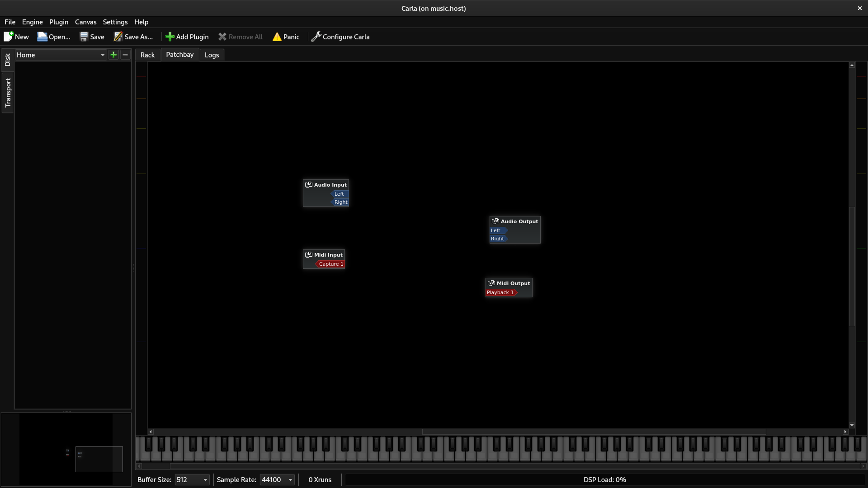
Task: Click the Capture 1 port on Midi Input
Action: coord(330,264)
